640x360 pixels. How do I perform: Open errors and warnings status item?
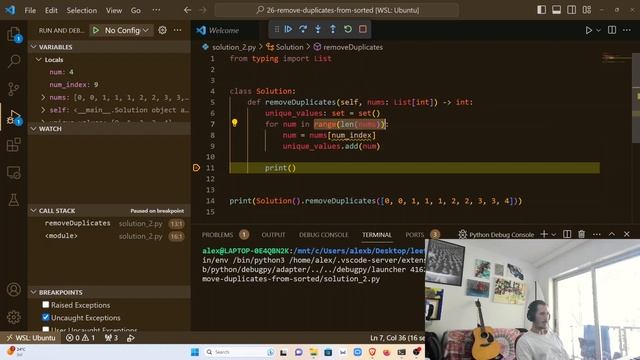[80, 338]
